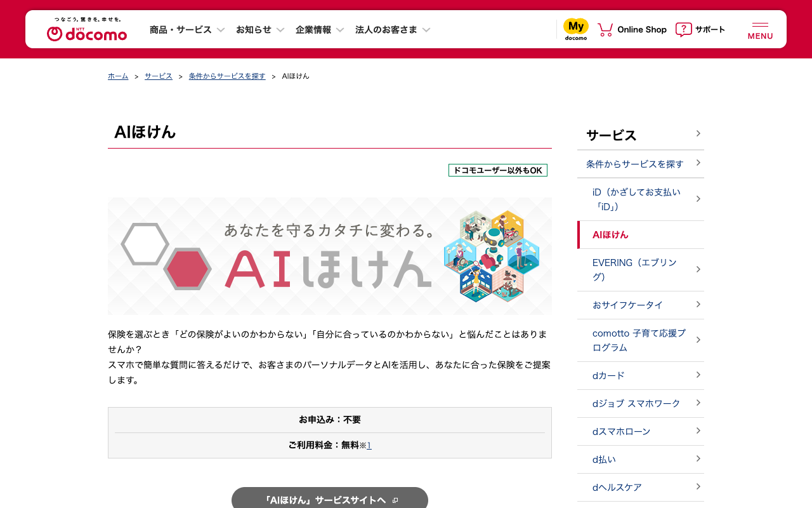Expand 企業情報 dropdown menu

tap(320, 30)
